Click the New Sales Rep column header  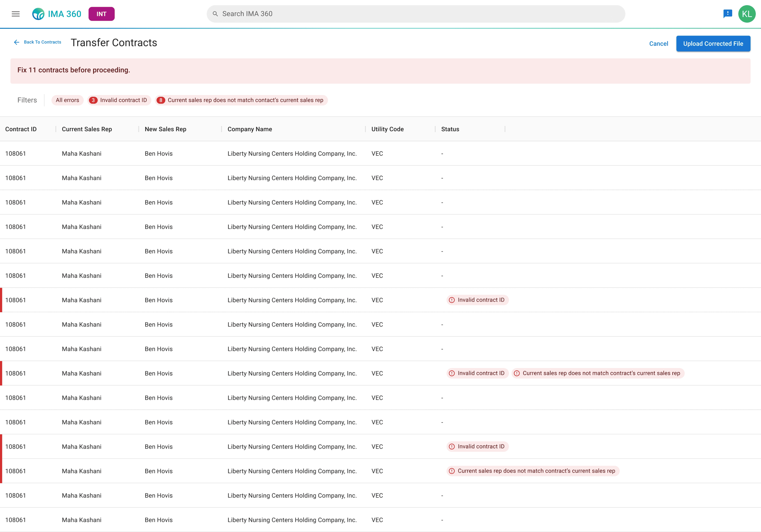(x=165, y=129)
